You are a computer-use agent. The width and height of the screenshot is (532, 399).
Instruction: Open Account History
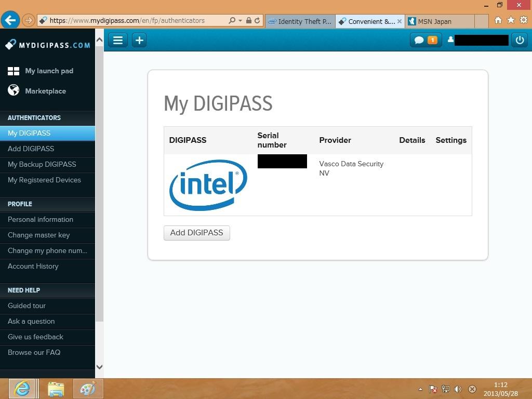pyautogui.click(x=47, y=267)
